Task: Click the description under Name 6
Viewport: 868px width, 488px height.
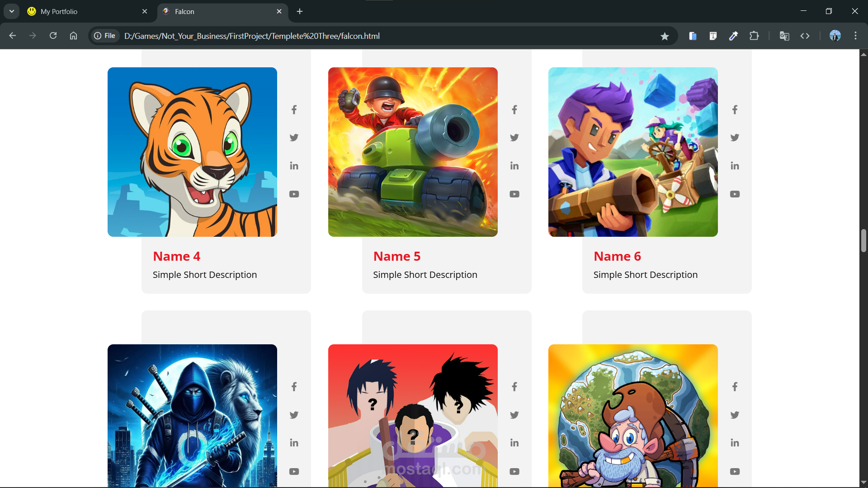Action: click(x=646, y=275)
